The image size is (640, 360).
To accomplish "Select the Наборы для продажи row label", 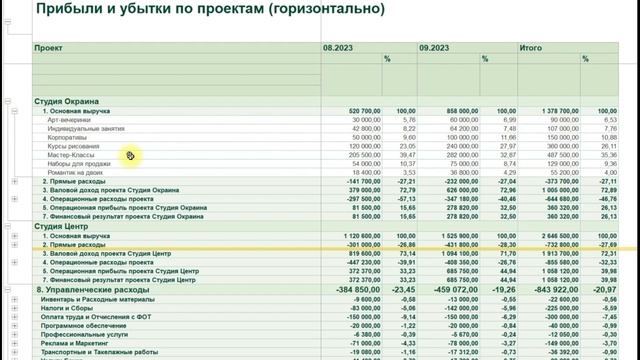I will (79, 164).
